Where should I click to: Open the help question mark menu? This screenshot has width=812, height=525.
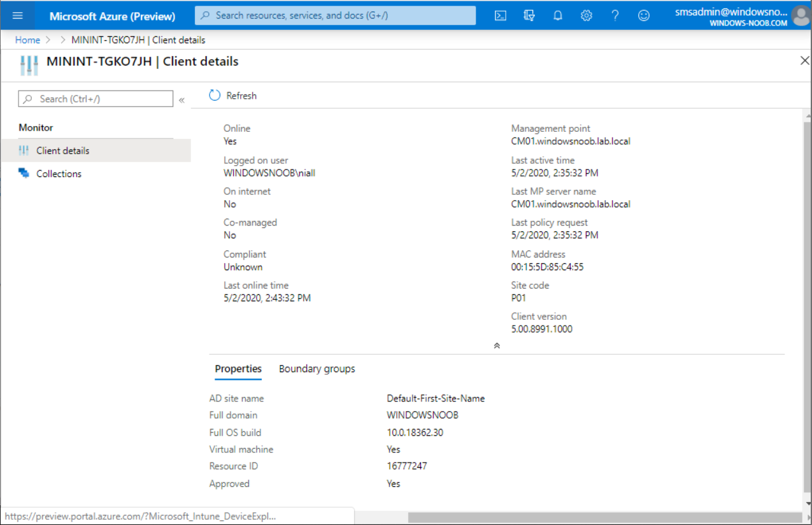(615, 15)
